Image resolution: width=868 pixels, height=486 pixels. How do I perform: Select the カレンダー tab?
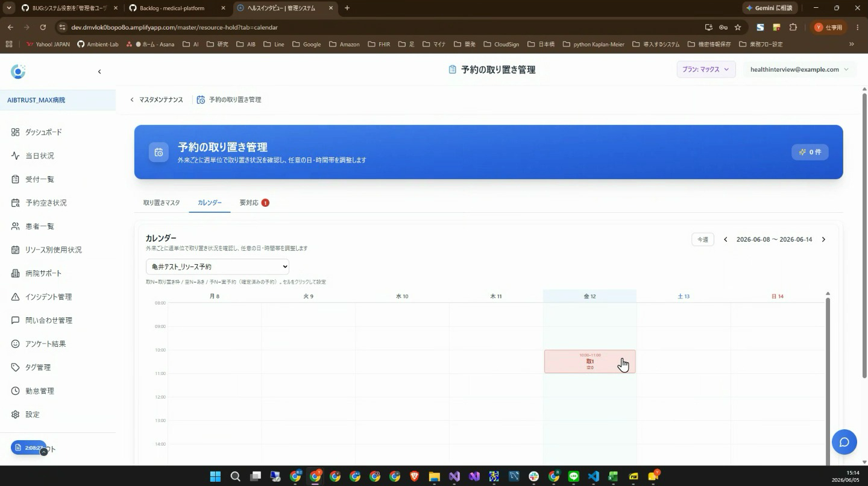tap(210, 203)
